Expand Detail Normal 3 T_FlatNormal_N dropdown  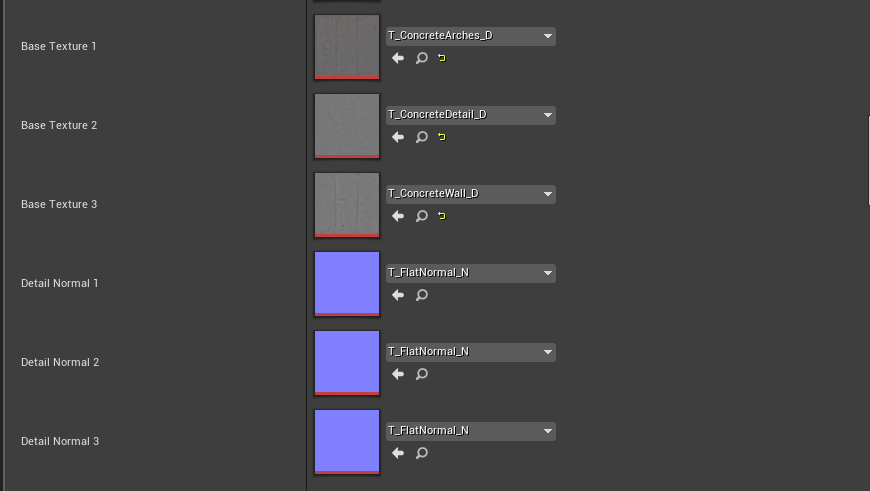point(470,431)
